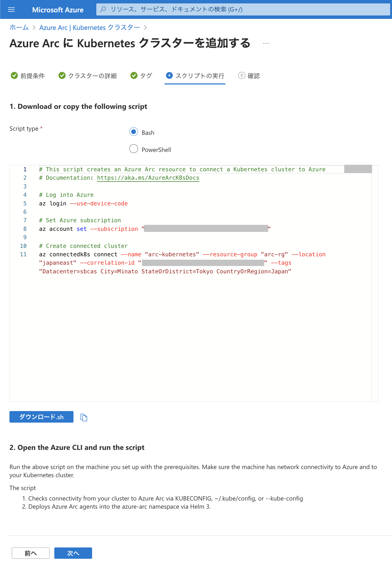
Task: Copy script to clipboard icon
Action: point(84,417)
